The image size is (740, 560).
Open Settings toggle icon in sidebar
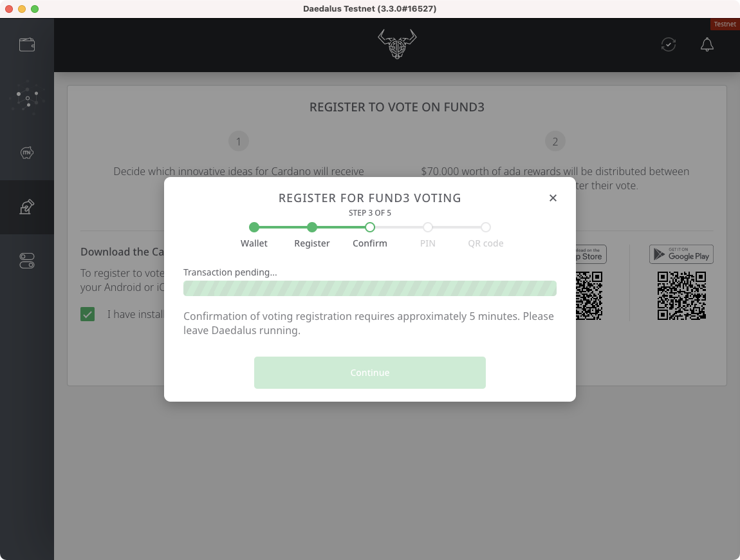27,261
